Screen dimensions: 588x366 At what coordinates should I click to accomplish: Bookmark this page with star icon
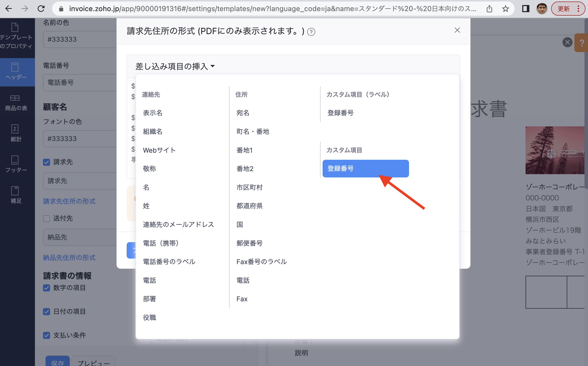[505, 9]
